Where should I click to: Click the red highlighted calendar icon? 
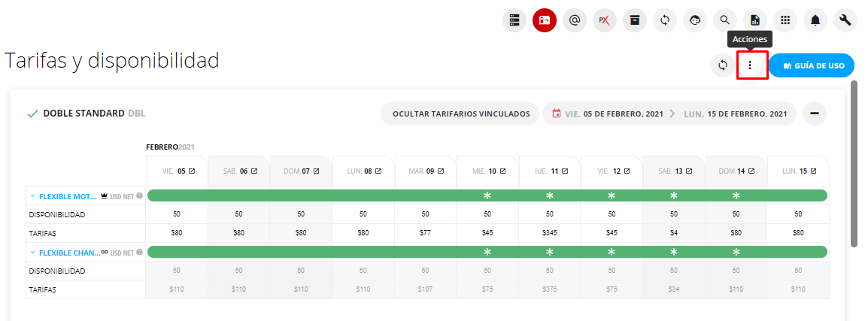[x=544, y=20]
